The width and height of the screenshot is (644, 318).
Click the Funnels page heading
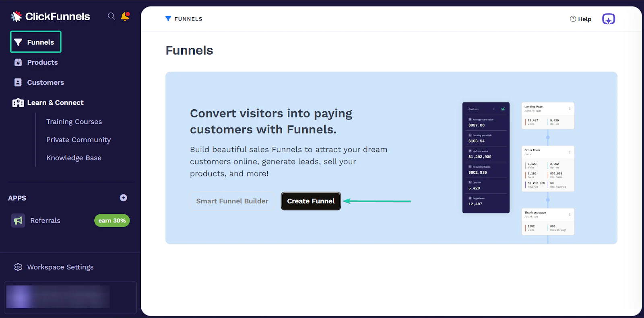(x=189, y=50)
